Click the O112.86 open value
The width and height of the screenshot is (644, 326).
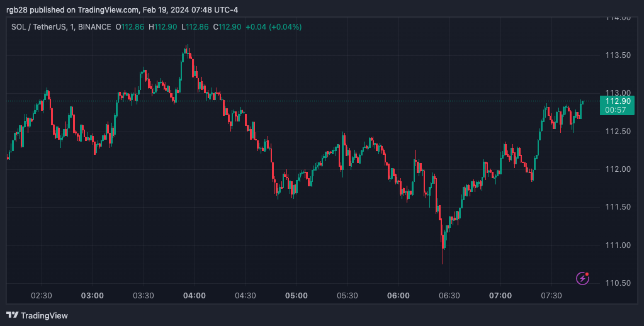[x=130, y=27]
